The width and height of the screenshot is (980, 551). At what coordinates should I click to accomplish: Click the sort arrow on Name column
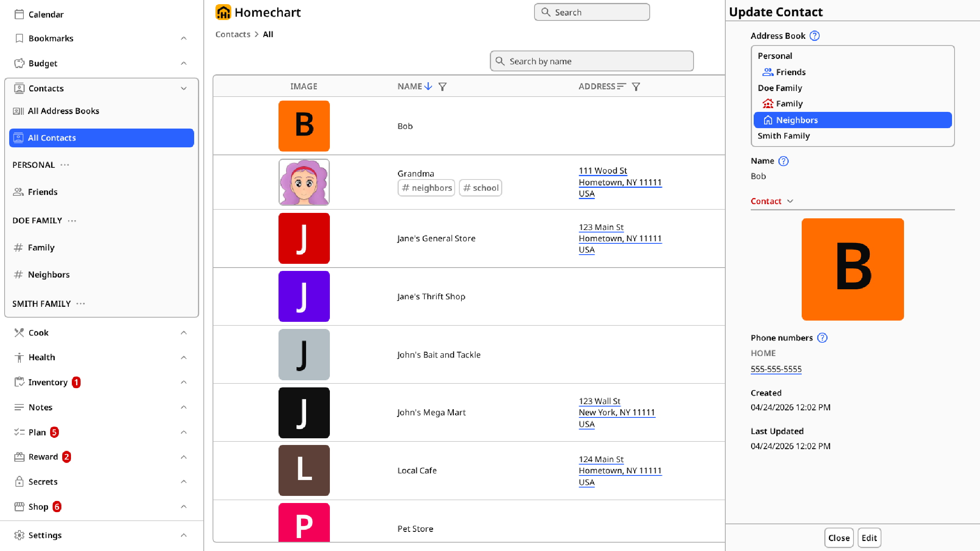pyautogui.click(x=428, y=86)
